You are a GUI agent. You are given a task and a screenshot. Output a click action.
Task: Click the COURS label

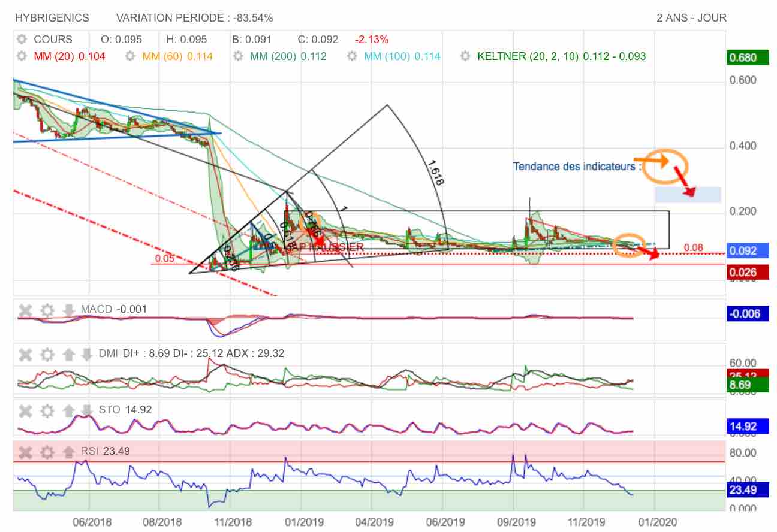click(53, 40)
